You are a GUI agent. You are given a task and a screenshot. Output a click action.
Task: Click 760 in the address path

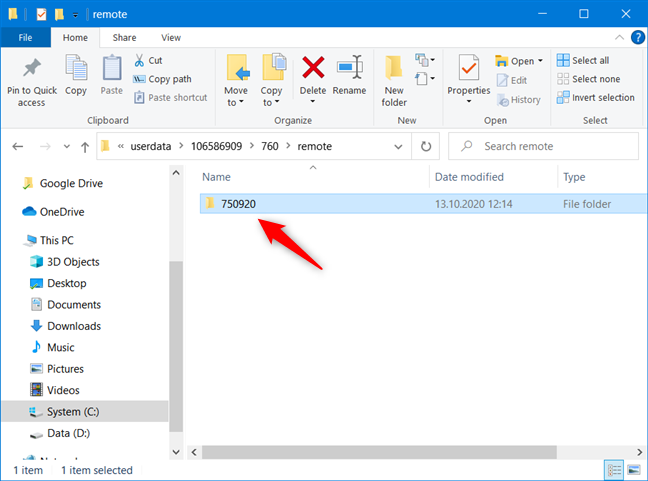270,146
